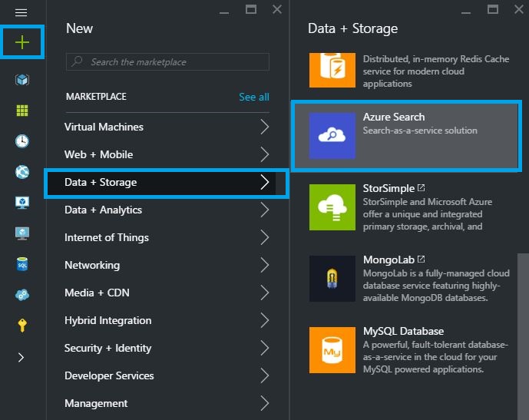This screenshot has height=420, width=529.
Task: Open the SQL databases sidebar icon
Action: [x=22, y=264]
